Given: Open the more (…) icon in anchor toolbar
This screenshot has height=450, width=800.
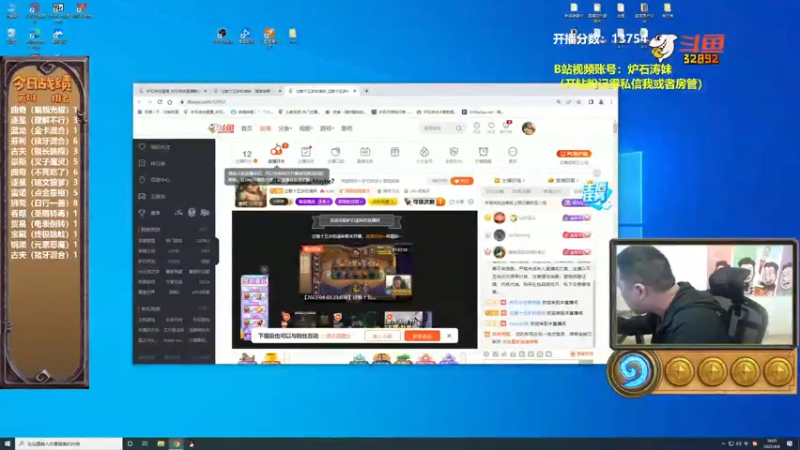Looking at the screenshot, I should coord(513,154).
